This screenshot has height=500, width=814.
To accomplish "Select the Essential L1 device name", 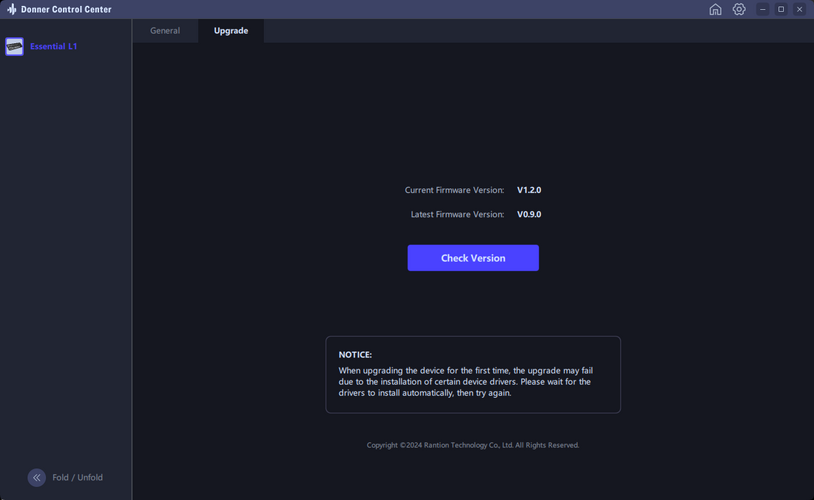I will click(x=53, y=46).
